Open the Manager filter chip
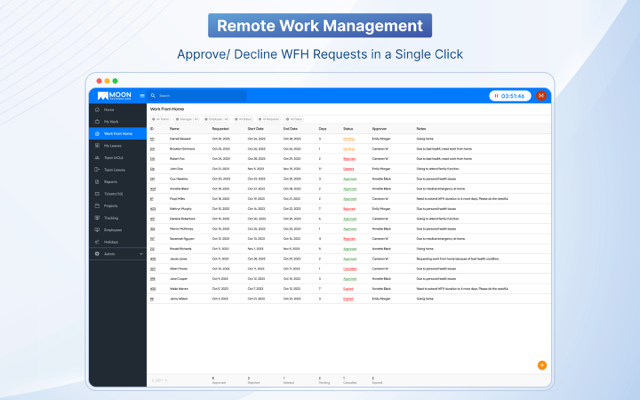Image resolution: width=640 pixels, height=400 pixels. [x=187, y=119]
